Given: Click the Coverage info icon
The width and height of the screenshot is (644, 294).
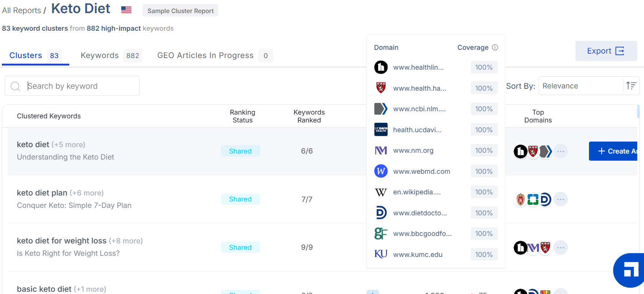Looking at the screenshot, I should point(495,47).
